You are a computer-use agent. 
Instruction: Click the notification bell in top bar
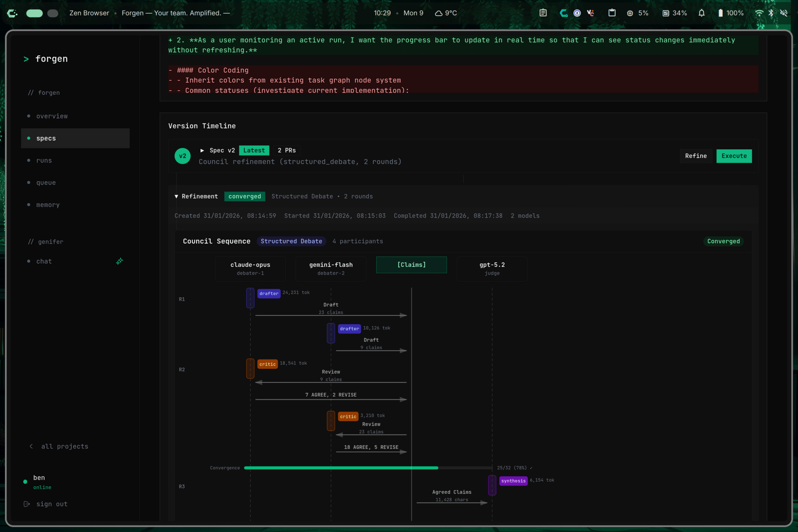coord(702,13)
